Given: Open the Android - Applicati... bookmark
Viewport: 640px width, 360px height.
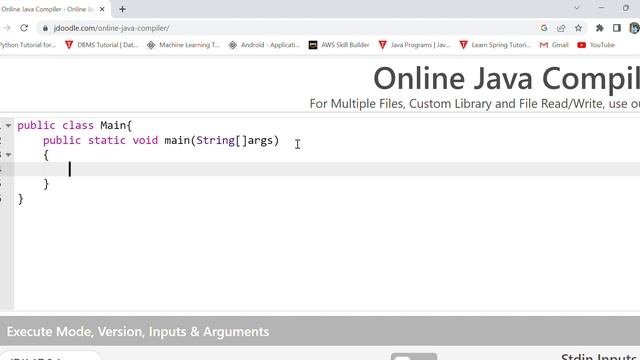Looking at the screenshot, I should click(x=264, y=45).
